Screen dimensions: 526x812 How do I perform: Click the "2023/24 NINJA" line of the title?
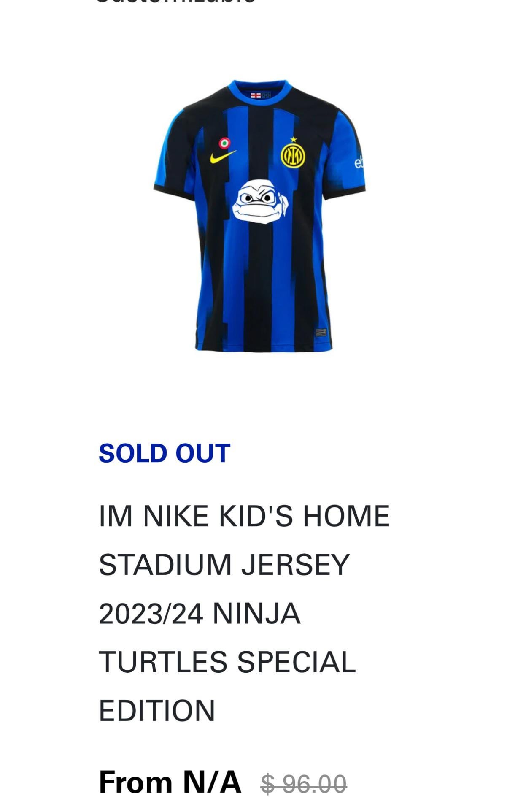click(x=200, y=613)
